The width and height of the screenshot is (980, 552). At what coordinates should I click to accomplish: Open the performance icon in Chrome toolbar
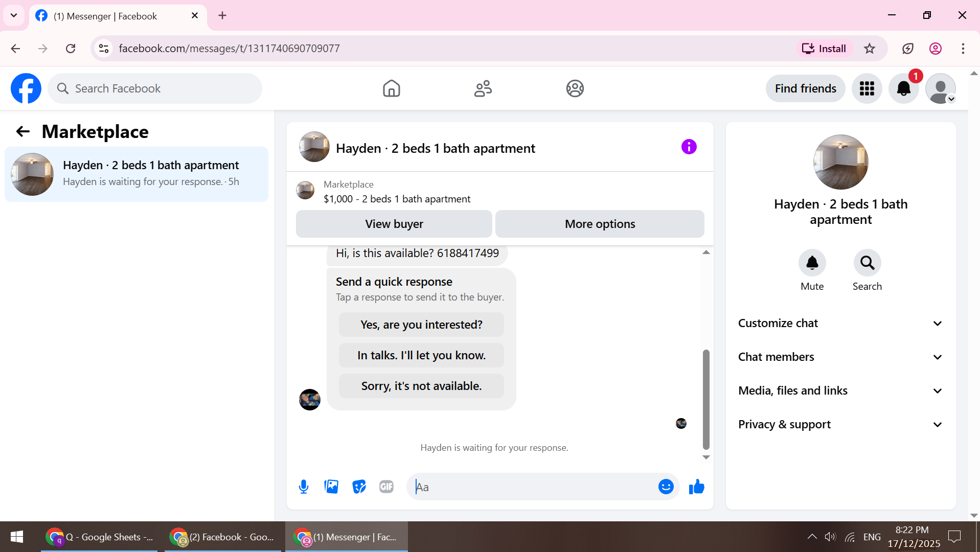(x=908, y=49)
